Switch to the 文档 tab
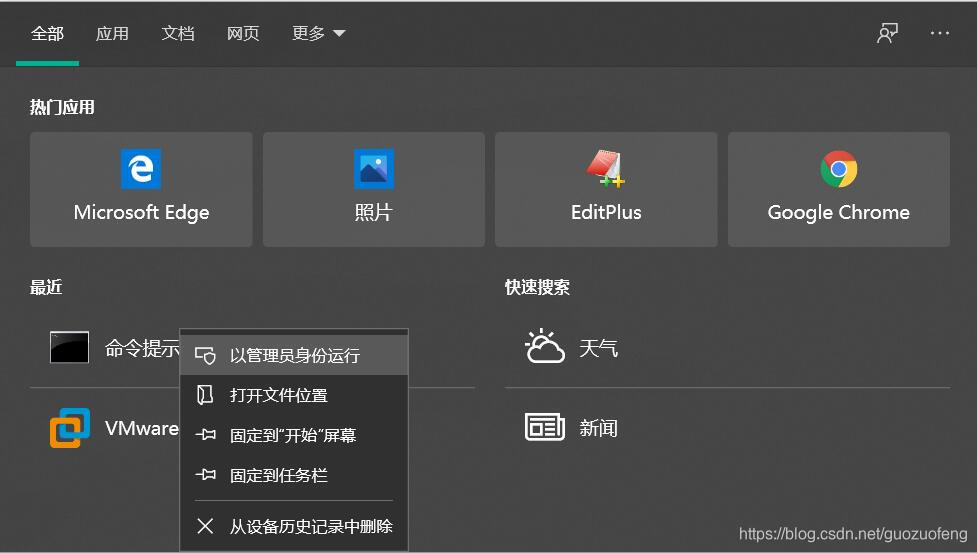Screen dimensions: 977x553 click(x=178, y=34)
